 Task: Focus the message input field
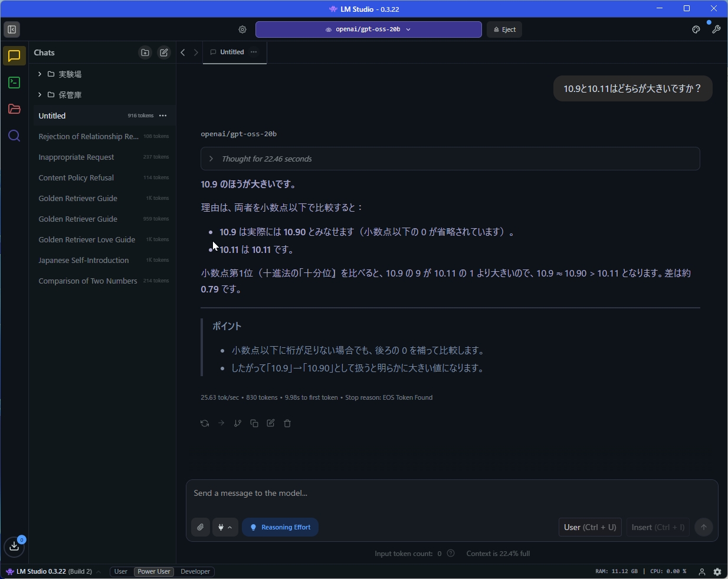(x=452, y=494)
